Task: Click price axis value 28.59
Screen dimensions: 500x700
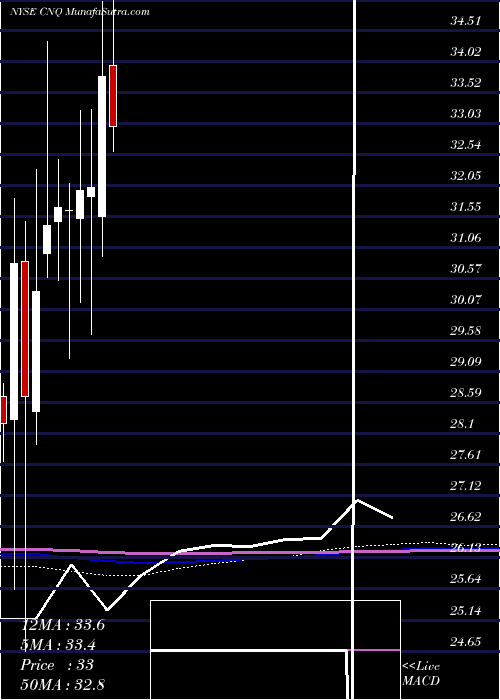Action: tap(465, 393)
